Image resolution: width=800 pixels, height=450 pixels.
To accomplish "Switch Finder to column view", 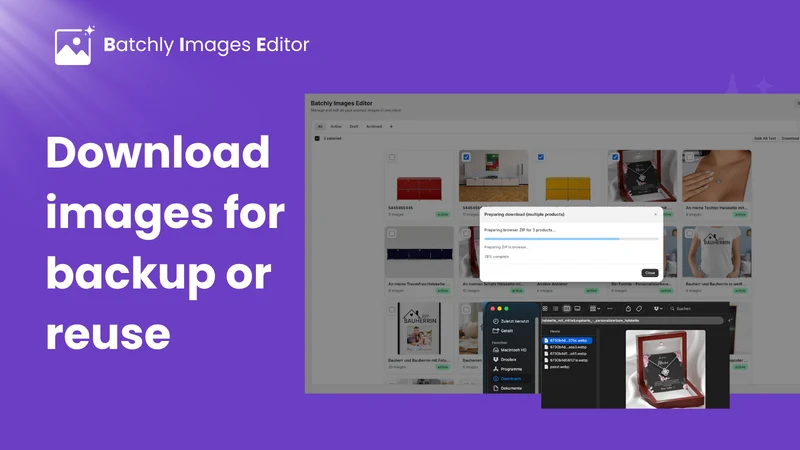I will click(566, 309).
